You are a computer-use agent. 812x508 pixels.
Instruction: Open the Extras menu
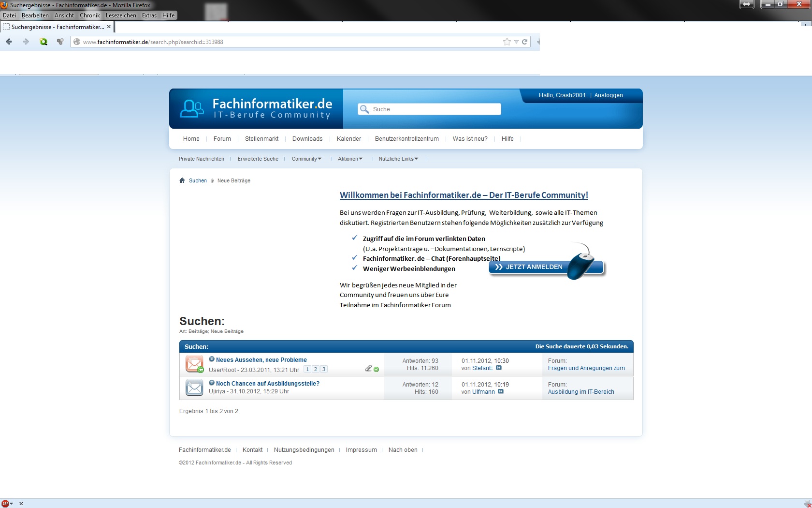[x=149, y=15]
